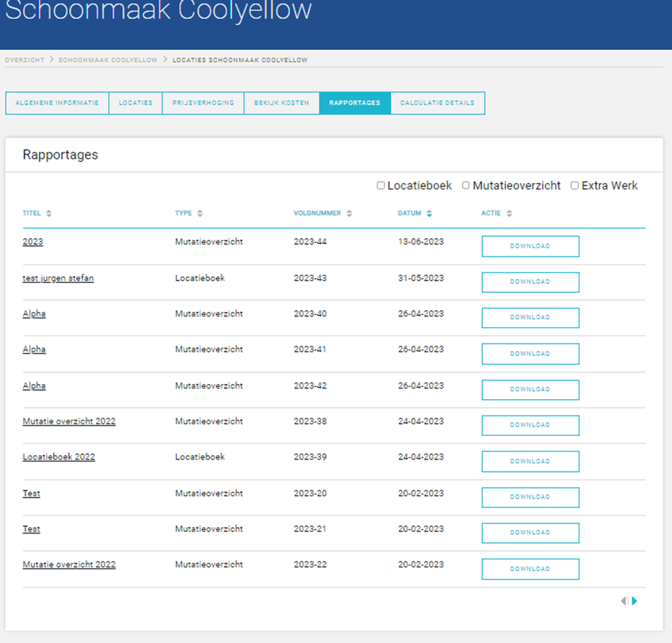Viewport: 672px width, 643px height.
Task: Check the Extra Werk checkbox
Action: (x=575, y=186)
